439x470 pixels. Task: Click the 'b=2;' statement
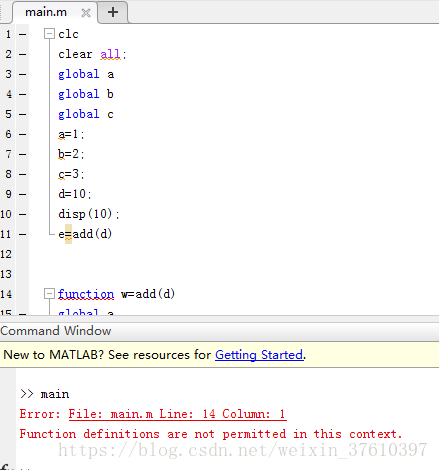point(71,154)
